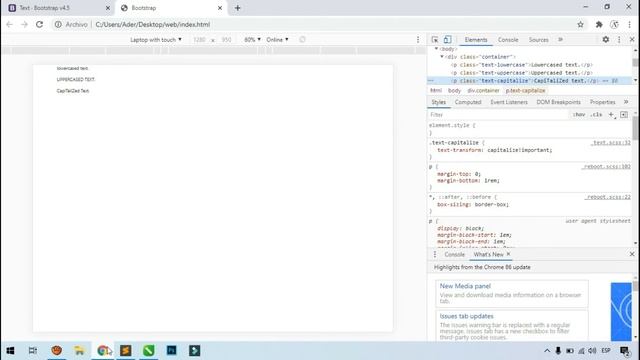Image resolution: width=640 pixels, height=360 pixels.
Task: Open the Sources tab
Action: tap(538, 40)
